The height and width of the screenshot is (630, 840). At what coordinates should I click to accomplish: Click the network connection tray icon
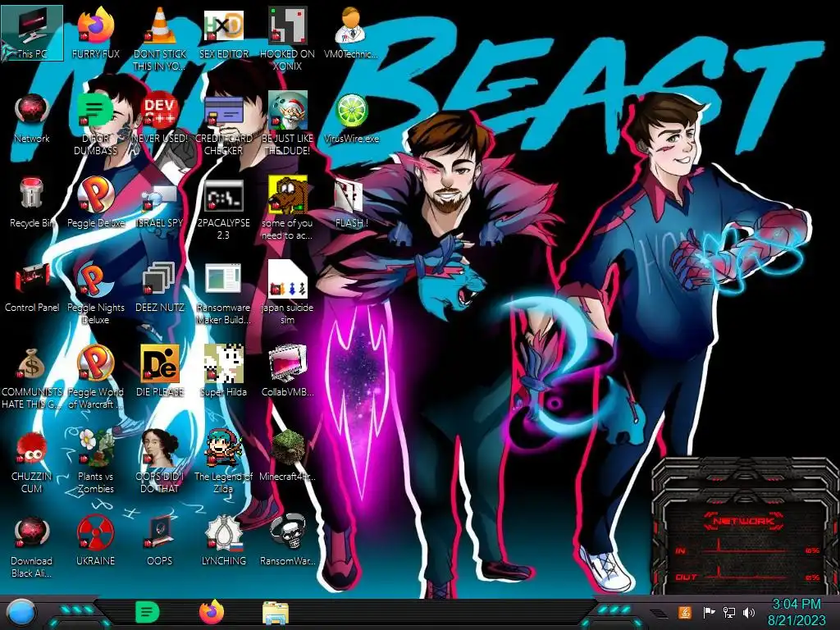point(728,612)
